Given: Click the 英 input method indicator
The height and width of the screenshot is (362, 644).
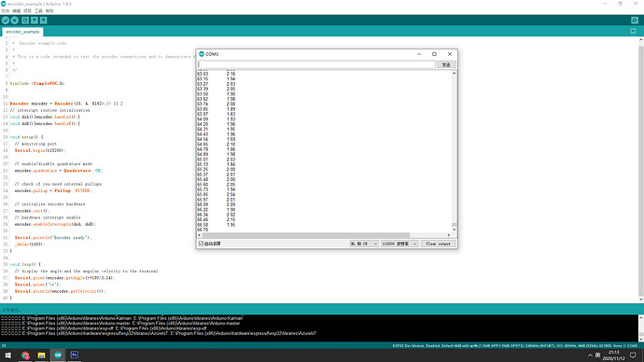Looking at the screenshot, I should [598, 355].
